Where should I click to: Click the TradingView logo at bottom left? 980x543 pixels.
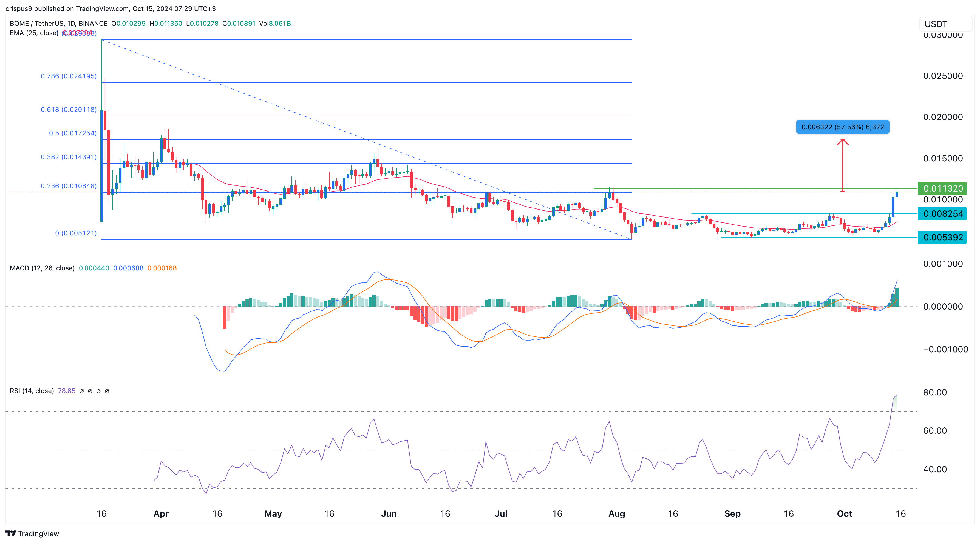[x=32, y=533]
